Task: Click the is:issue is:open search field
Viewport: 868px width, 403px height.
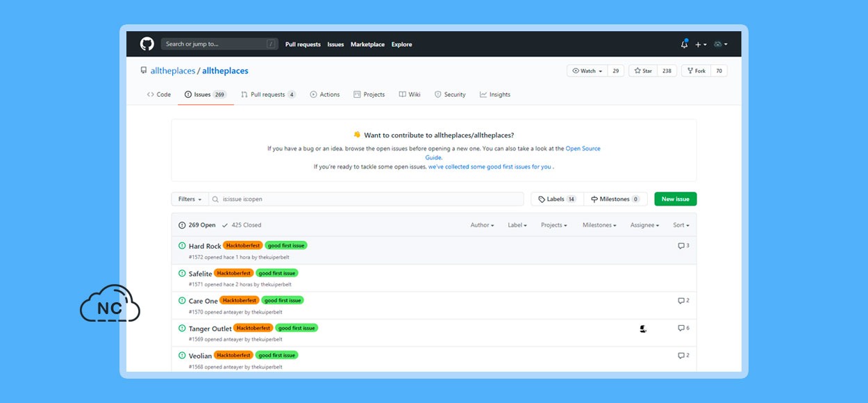Action: (366, 199)
